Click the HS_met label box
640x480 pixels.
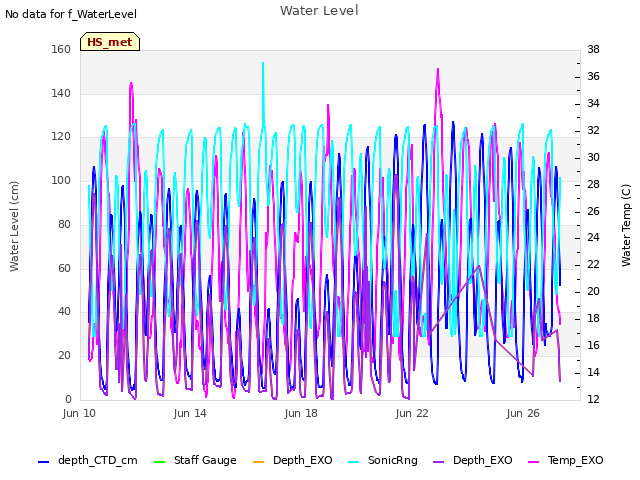[x=110, y=42]
